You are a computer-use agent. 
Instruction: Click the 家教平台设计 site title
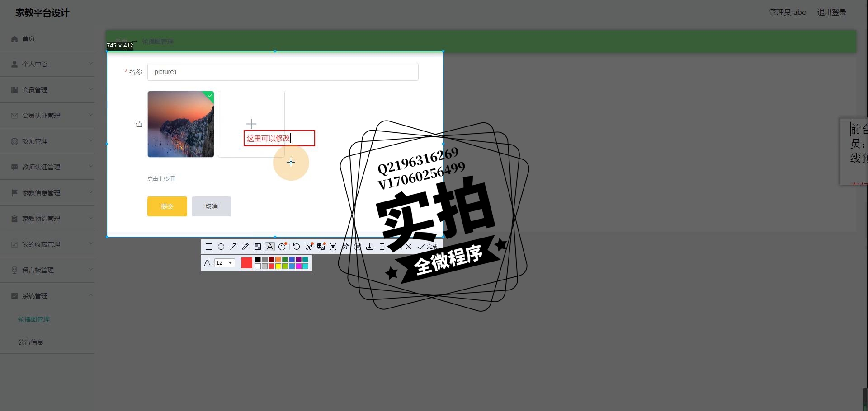42,13
